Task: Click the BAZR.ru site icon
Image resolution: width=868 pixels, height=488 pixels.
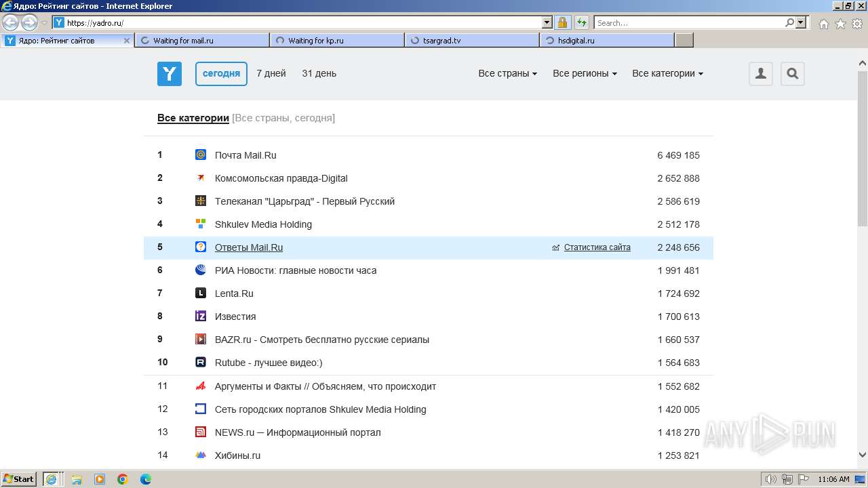Action: 201,339
